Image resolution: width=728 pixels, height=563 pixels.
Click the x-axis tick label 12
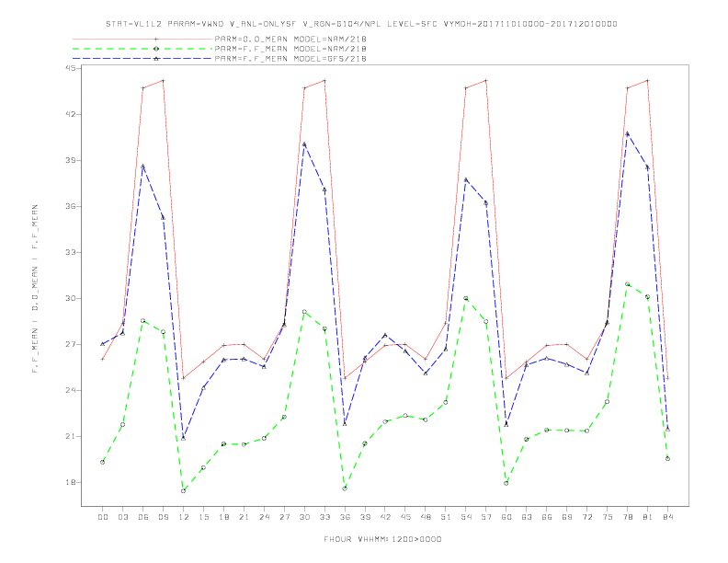pos(184,517)
